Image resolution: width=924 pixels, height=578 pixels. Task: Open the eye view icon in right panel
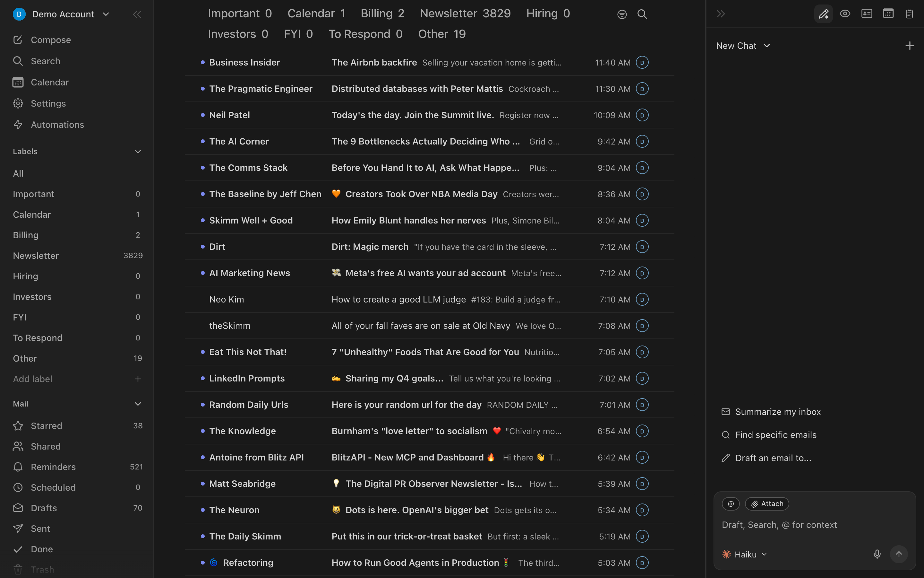(845, 14)
